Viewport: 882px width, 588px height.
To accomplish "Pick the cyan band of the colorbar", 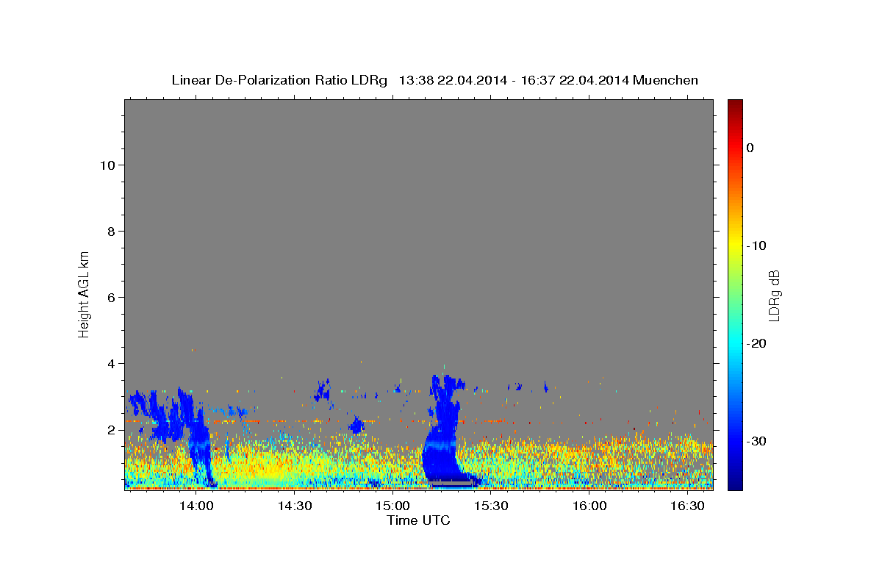I will [735, 343].
